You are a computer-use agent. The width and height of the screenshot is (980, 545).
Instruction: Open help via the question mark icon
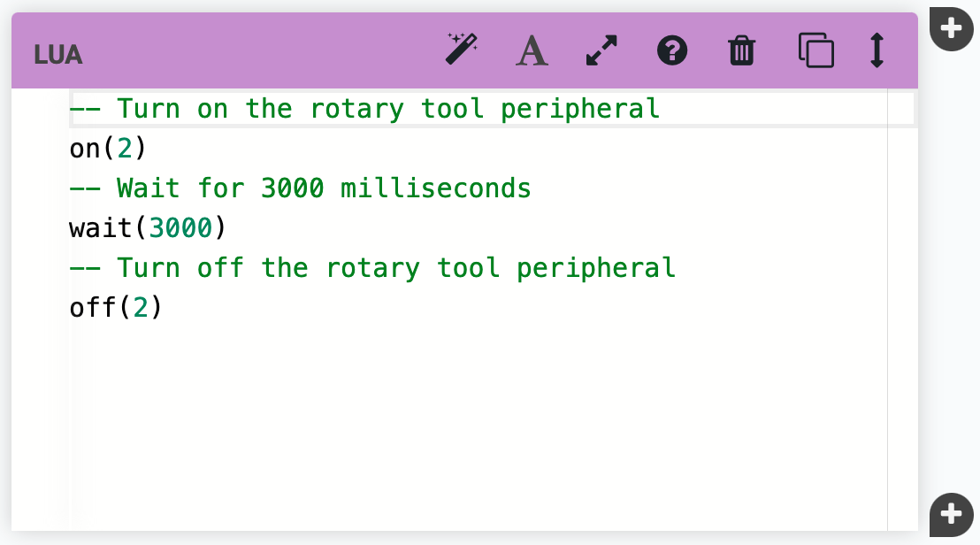click(672, 50)
